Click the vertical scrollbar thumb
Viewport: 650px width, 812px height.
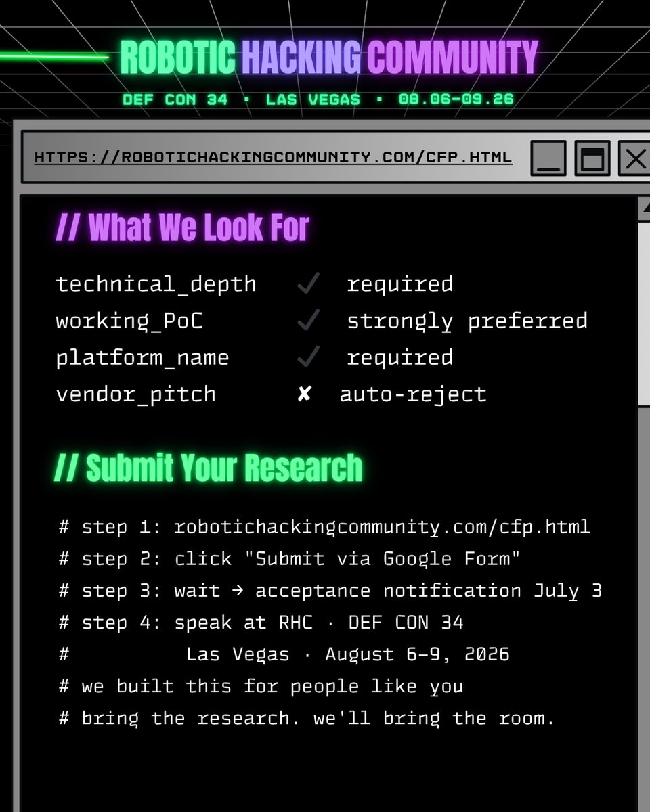point(644,315)
